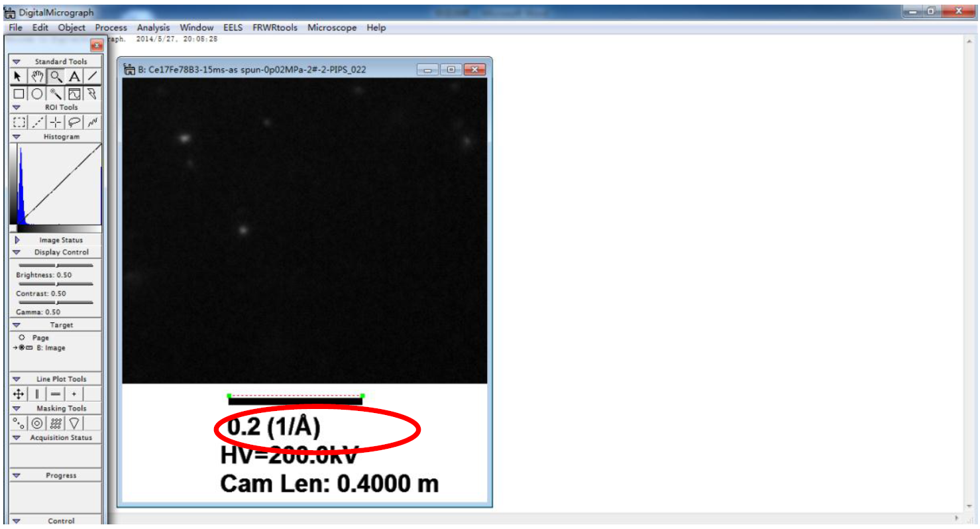Click the Brightness slider
980x529 pixels.
pos(56,265)
